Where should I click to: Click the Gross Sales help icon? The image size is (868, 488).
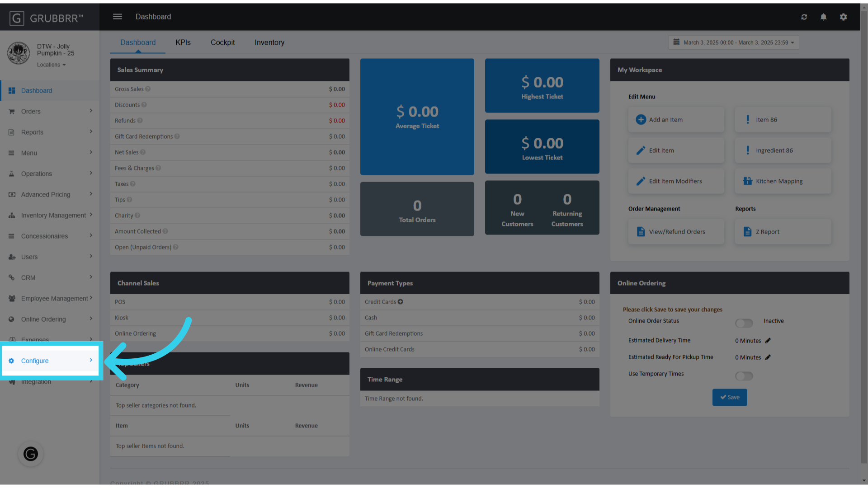[148, 89]
